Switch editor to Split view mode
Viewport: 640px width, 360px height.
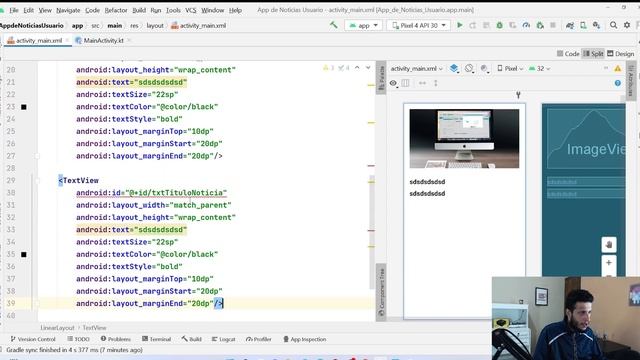pos(593,53)
